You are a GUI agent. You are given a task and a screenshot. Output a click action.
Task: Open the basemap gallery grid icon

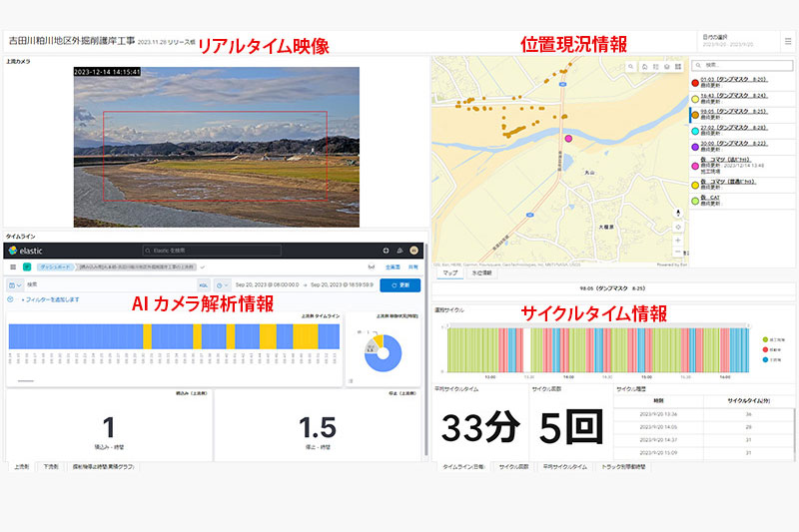678,67
